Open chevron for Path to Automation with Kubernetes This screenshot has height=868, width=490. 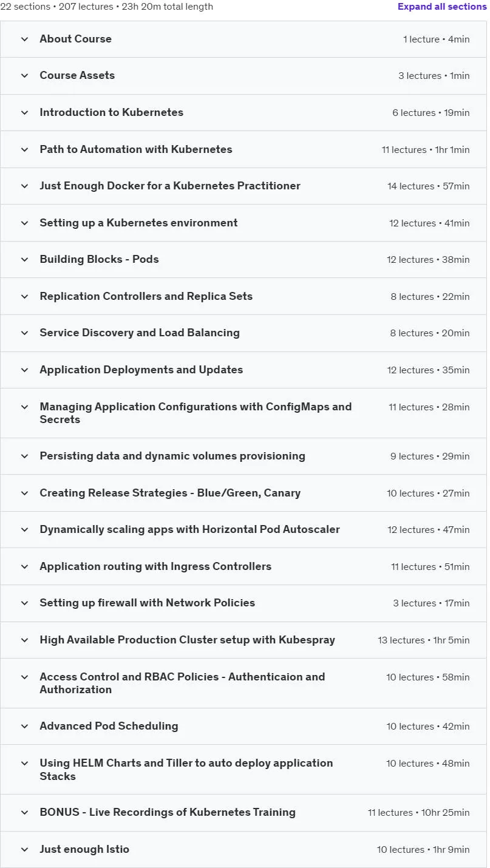click(25, 150)
